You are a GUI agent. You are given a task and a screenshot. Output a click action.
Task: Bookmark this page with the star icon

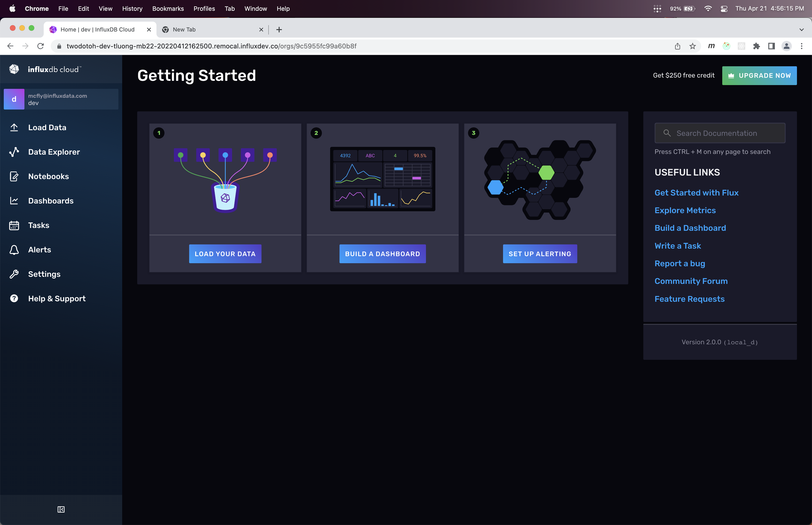[x=692, y=46]
